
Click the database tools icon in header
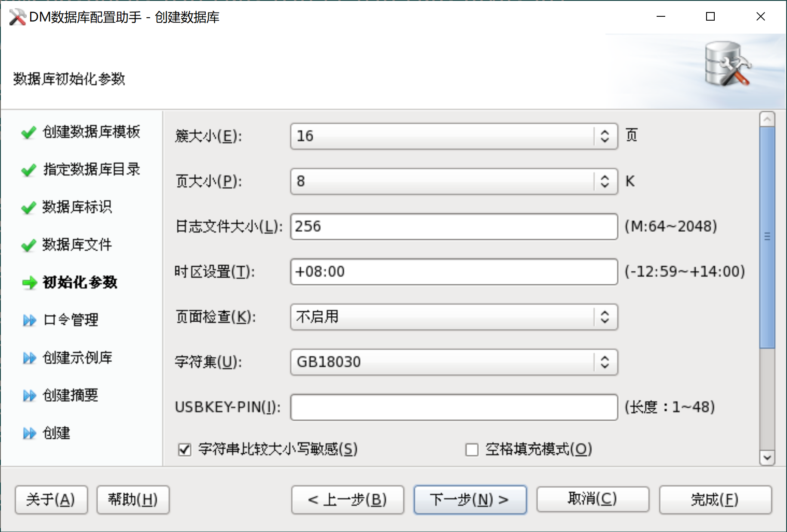727,65
